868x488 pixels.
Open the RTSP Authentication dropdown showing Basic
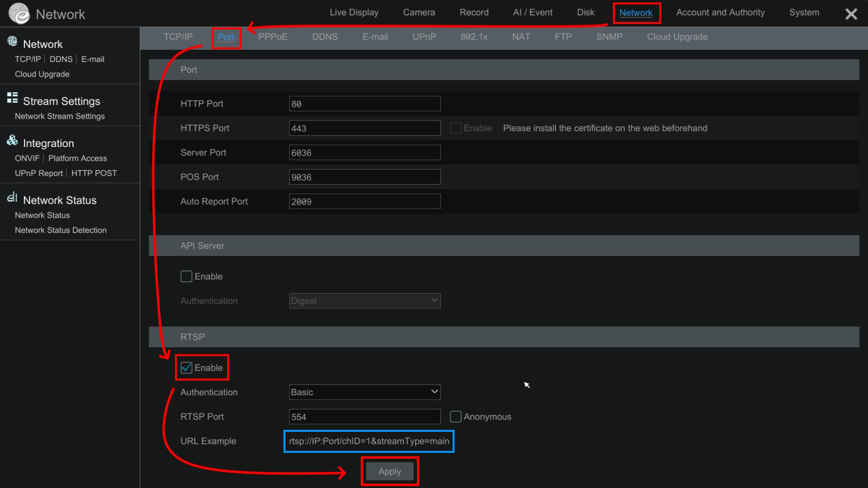tap(365, 392)
